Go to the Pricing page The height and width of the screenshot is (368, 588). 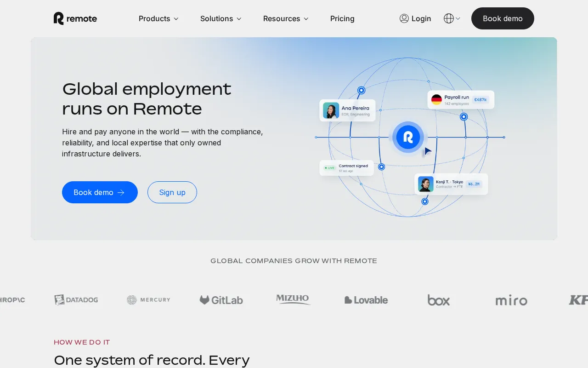(x=342, y=18)
